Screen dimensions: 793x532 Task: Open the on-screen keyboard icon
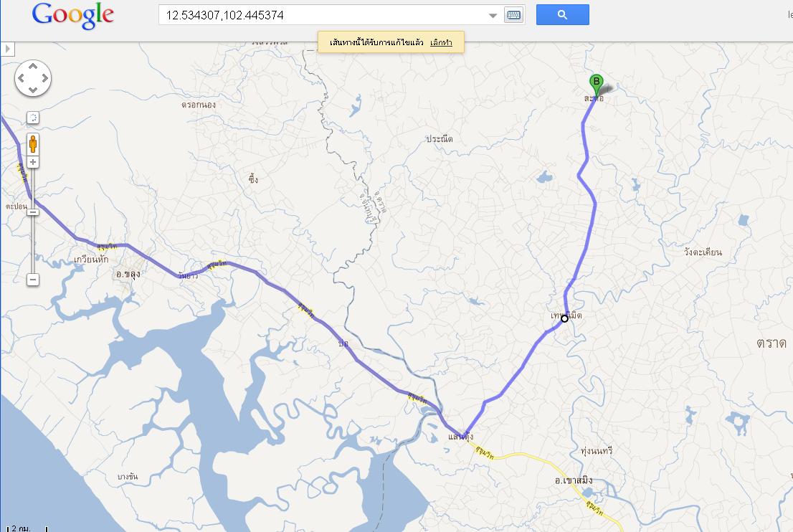[x=513, y=15]
